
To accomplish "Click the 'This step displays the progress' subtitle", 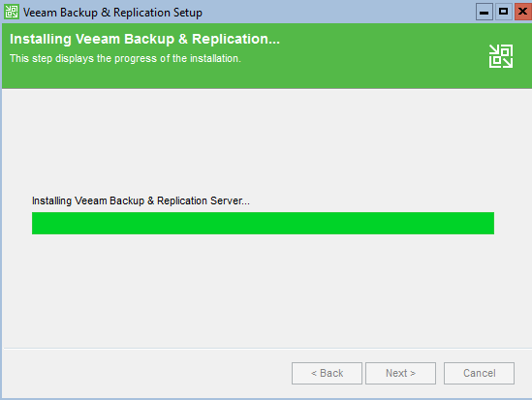I will pos(125,58).
